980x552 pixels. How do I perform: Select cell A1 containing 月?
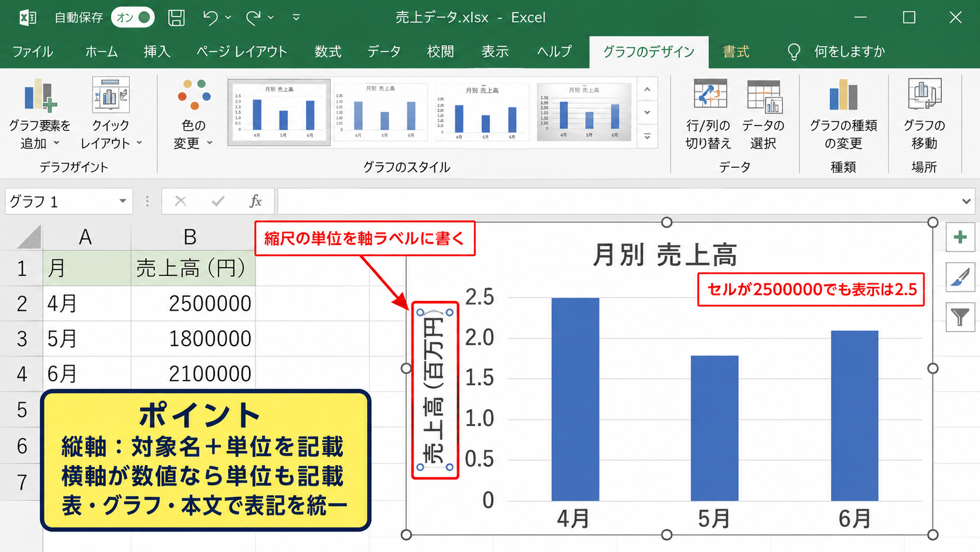(x=87, y=269)
